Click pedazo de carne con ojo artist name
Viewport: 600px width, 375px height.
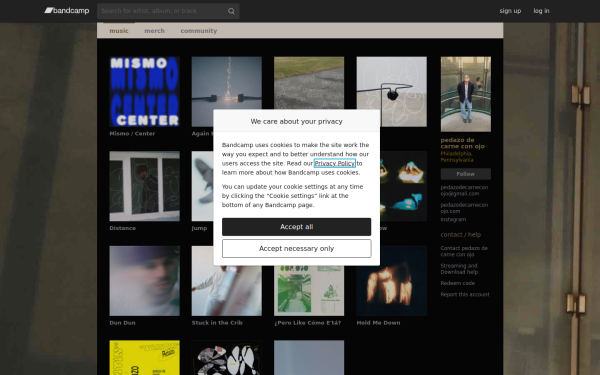(462, 143)
